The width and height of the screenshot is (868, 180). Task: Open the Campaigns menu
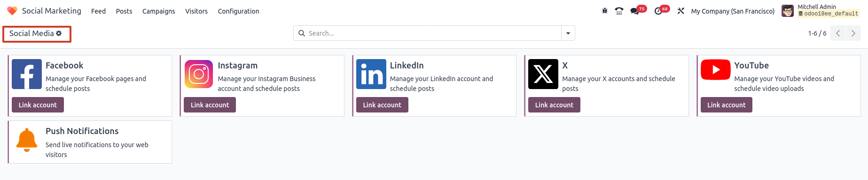pyautogui.click(x=159, y=11)
